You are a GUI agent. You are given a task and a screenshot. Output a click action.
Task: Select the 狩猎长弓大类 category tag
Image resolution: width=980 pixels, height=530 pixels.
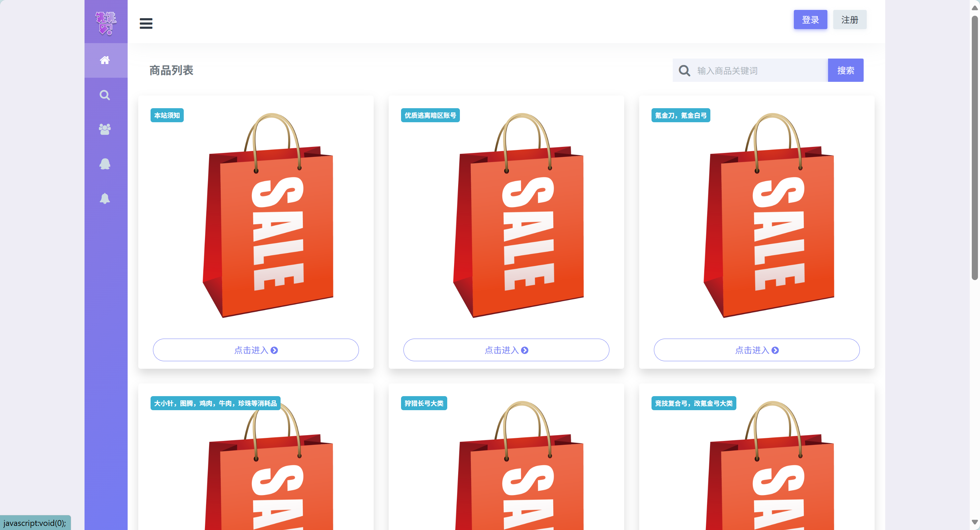tap(424, 403)
